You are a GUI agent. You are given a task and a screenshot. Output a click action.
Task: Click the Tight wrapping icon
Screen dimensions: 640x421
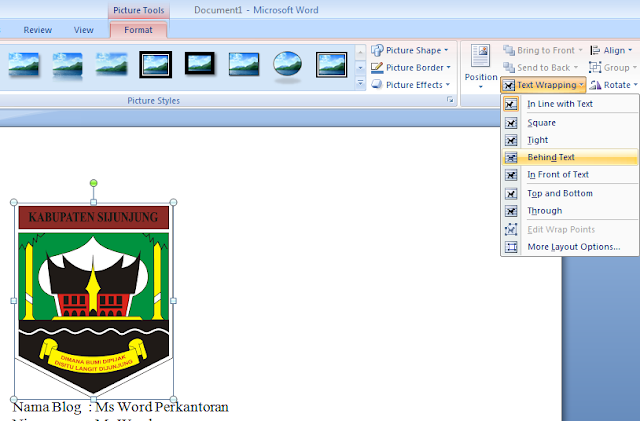click(x=511, y=140)
